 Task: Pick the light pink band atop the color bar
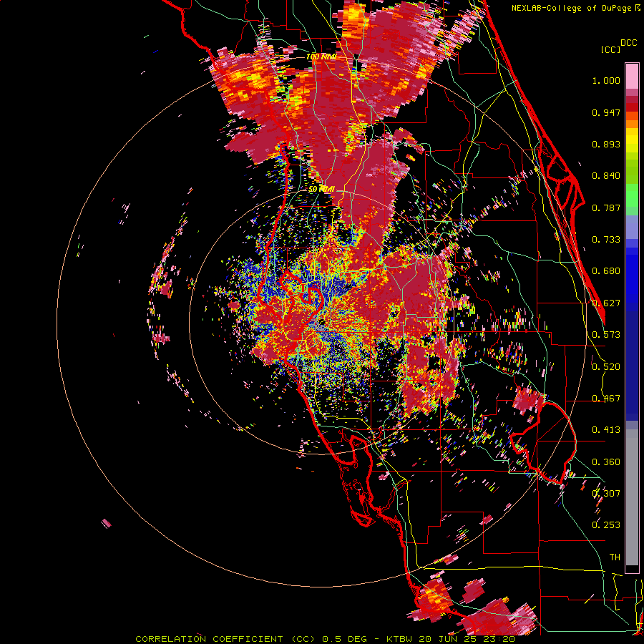tap(632, 76)
